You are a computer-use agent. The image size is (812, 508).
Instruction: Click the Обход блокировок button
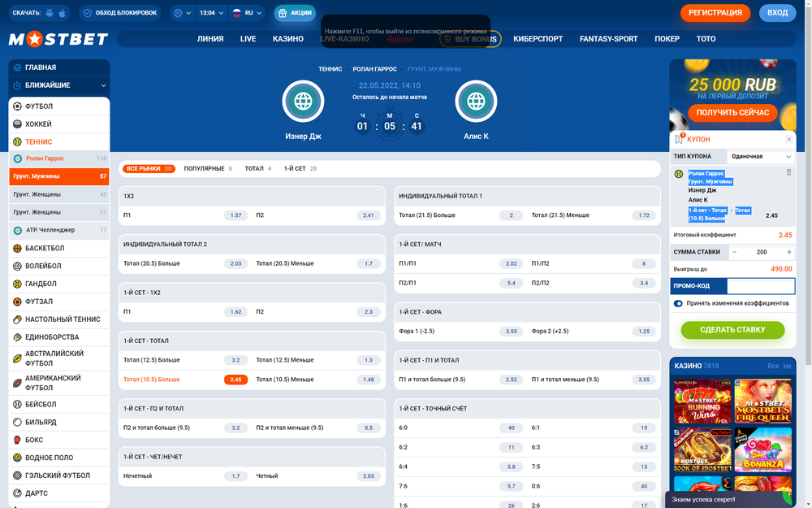120,13
